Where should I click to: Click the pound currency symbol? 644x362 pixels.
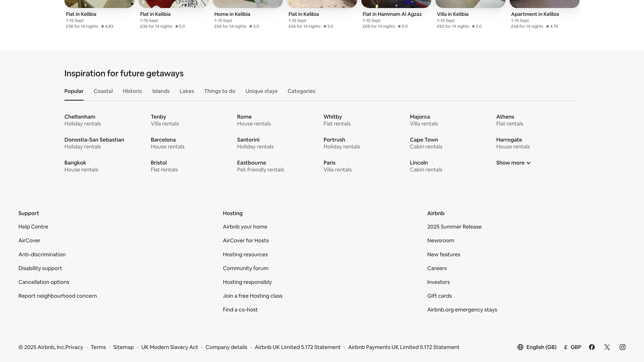566,347
